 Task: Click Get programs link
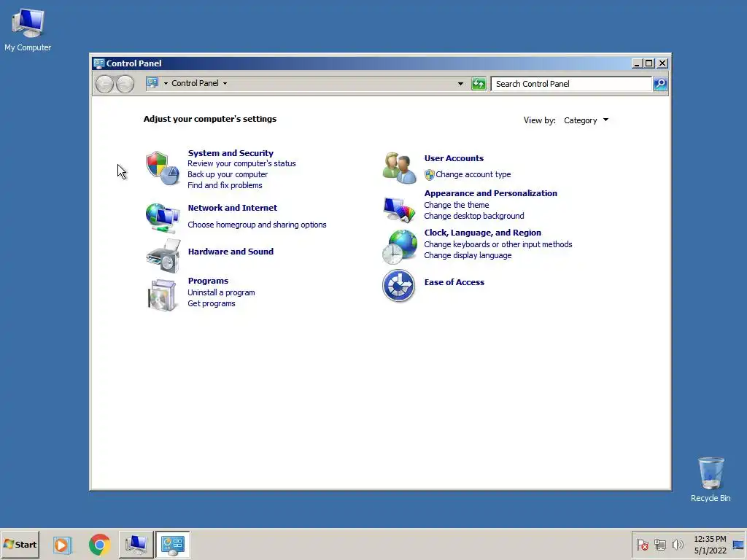pos(211,303)
